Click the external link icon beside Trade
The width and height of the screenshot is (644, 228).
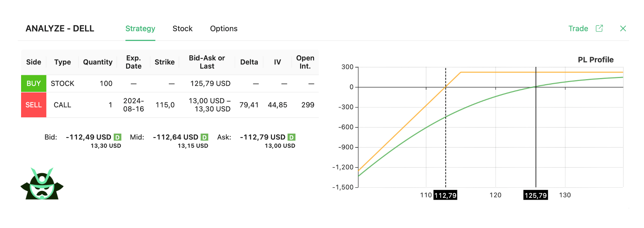pyautogui.click(x=599, y=28)
